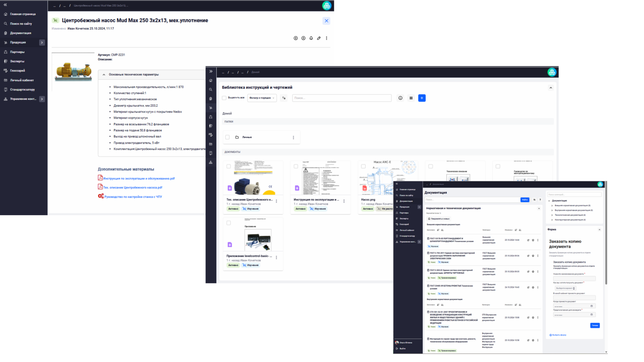The width and height of the screenshot is (644, 362).
Task: Expand the Конструкторская документация tree node
Action: [x=552, y=220]
